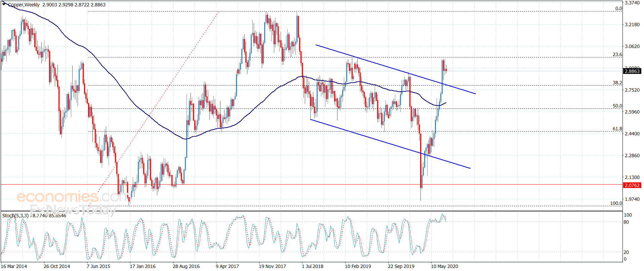Click the 28 Aug 2016 date label
Viewport: 644px width, 271px height.
(x=186, y=266)
